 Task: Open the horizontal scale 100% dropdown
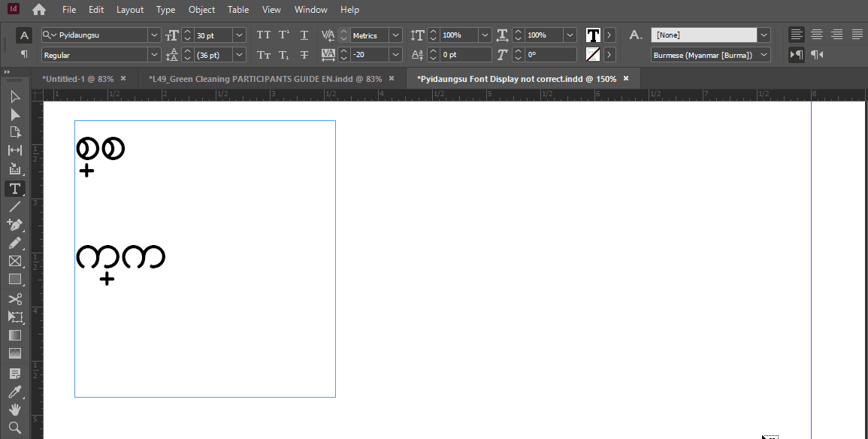[570, 35]
